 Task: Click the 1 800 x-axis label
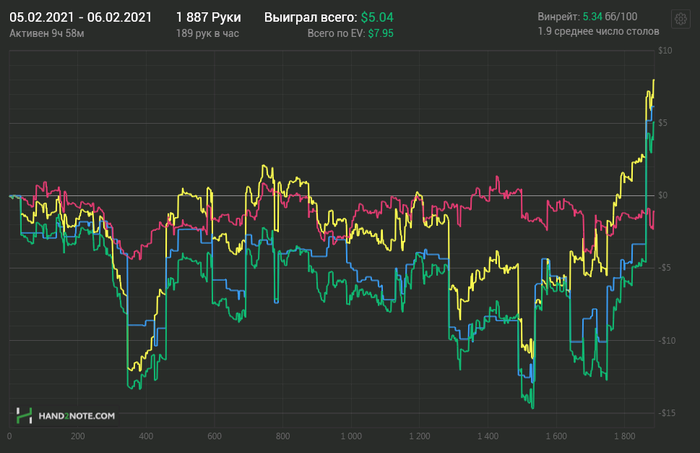625,436
